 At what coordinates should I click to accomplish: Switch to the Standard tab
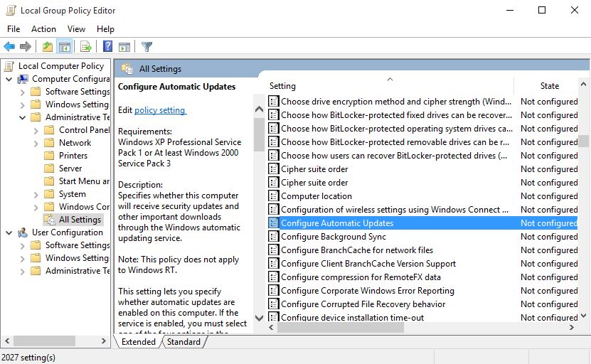coord(183,342)
